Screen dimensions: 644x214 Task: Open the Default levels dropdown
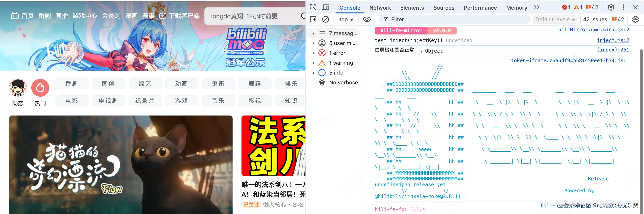(x=555, y=19)
